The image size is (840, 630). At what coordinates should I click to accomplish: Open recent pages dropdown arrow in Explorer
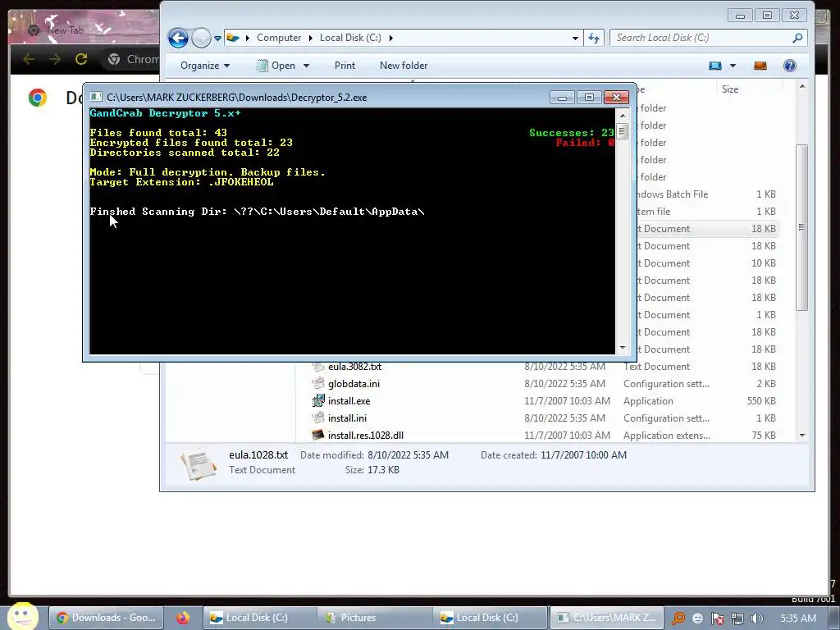click(x=217, y=38)
